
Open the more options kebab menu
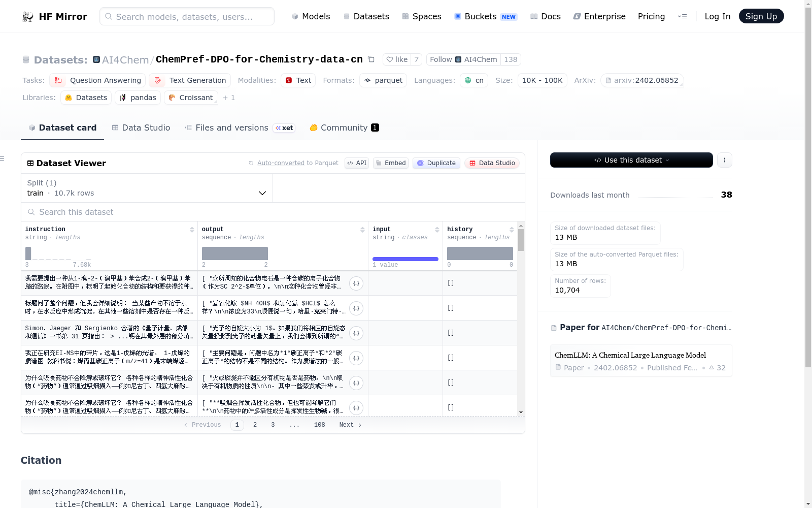click(724, 160)
